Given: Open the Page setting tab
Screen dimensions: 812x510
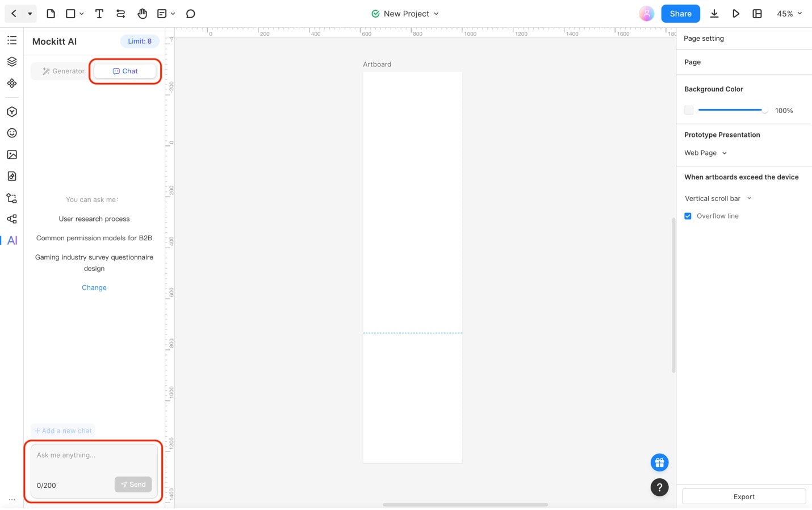Looking at the screenshot, I should tap(704, 38).
